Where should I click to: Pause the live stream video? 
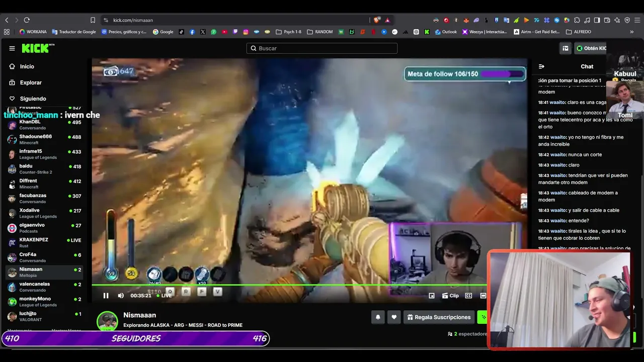[106, 296]
